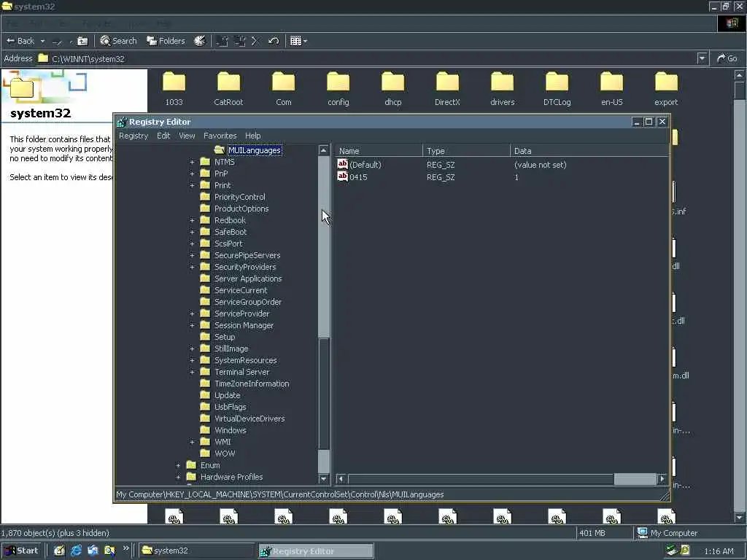The height and width of the screenshot is (560, 747).
Task: Select the DirectX folder
Action: (x=447, y=89)
